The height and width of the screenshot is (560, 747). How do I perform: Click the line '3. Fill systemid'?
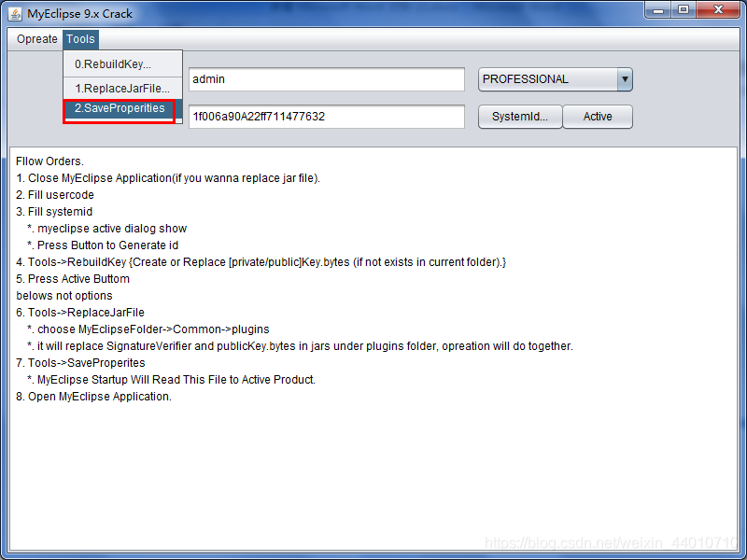pyautogui.click(x=54, y=212)
